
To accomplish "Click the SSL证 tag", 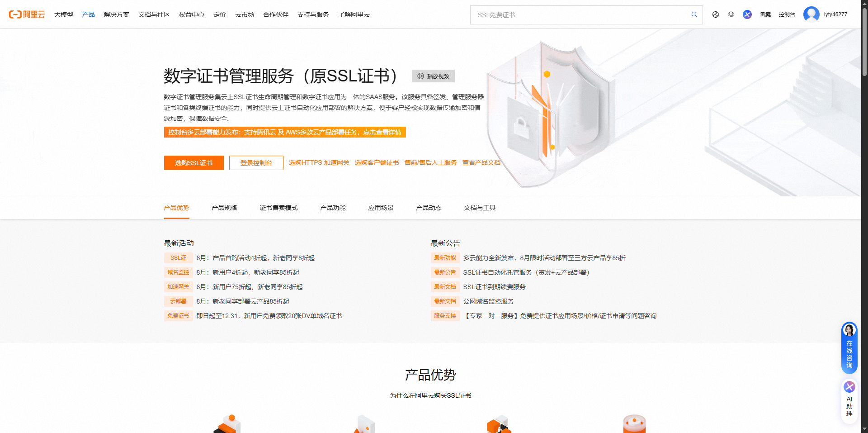I will point(179,258).
